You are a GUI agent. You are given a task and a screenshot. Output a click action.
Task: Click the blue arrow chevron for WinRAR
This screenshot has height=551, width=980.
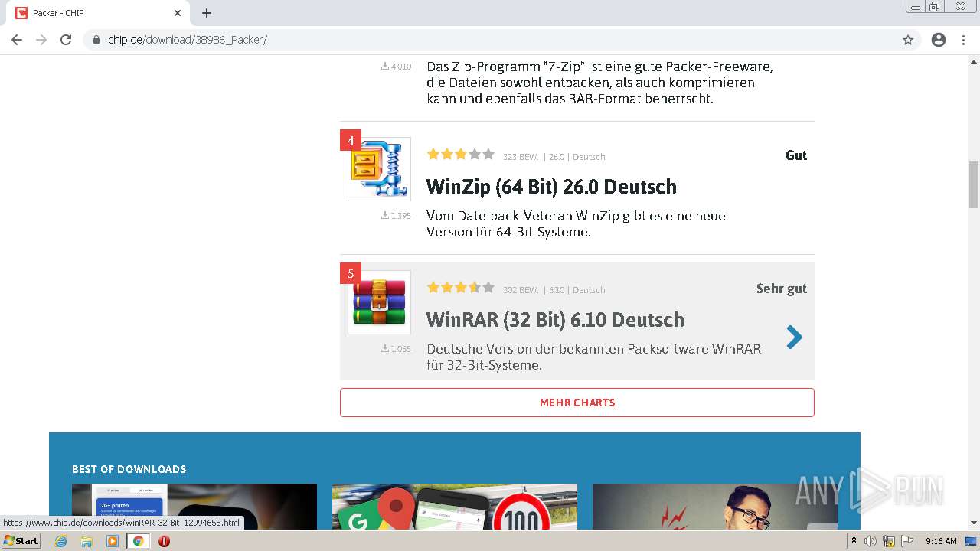coord(795,337)
